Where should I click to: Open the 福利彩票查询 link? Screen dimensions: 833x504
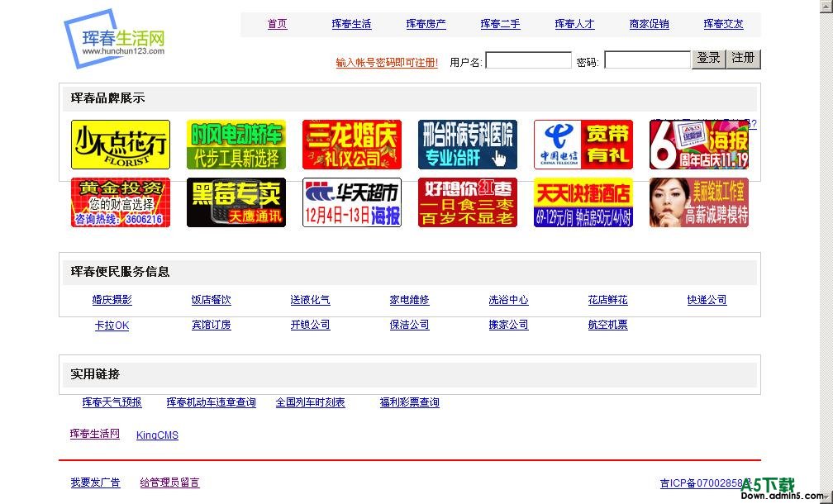click(410, 402)
